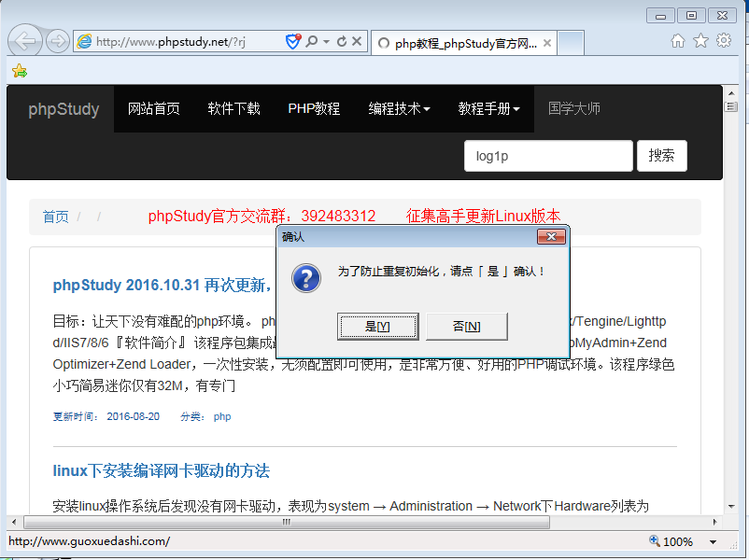Click the vertical scrollbar thumb
749x560 pixels.
731,107
